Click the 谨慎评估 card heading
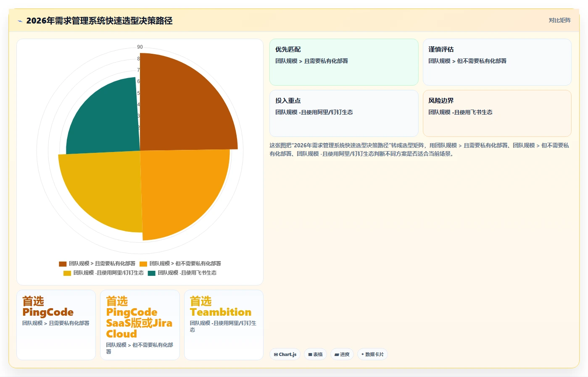588x377 pixels. [441, 50]
